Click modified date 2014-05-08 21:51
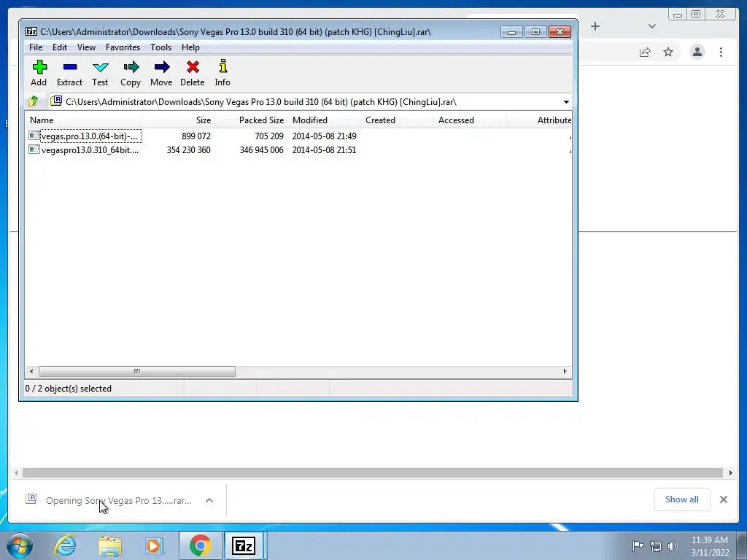The width and height of the screenshot is (747, 560). tap(324, 150)
